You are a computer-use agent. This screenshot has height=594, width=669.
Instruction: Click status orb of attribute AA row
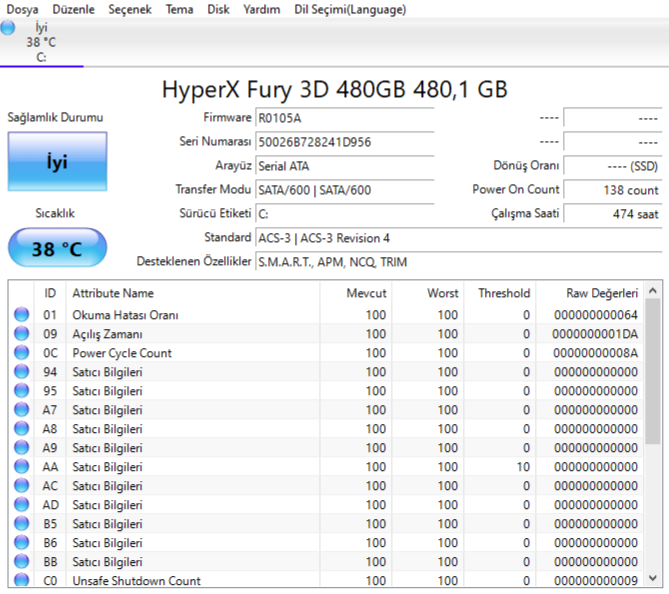21,467
